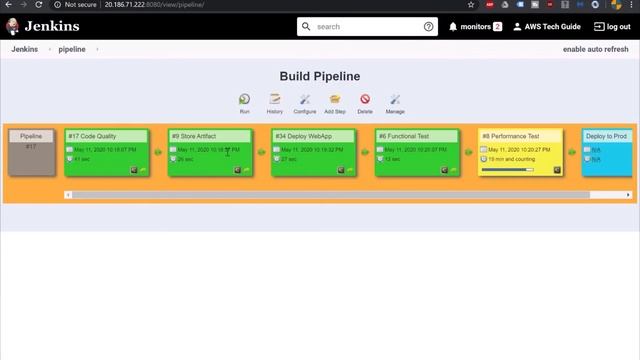Click the red ABP extension icon
This screenshot has height=360, width=640.
pos(490,4)
